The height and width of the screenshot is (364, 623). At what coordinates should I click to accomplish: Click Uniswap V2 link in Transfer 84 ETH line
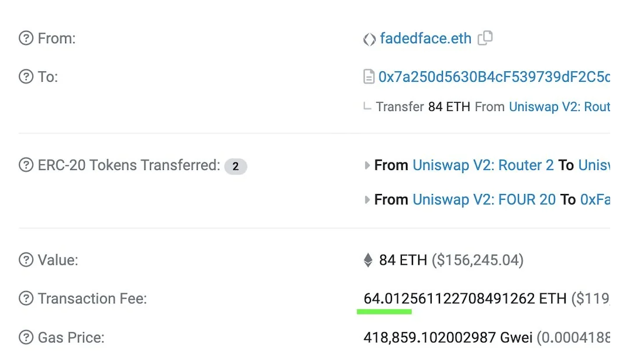click(559, 107)
